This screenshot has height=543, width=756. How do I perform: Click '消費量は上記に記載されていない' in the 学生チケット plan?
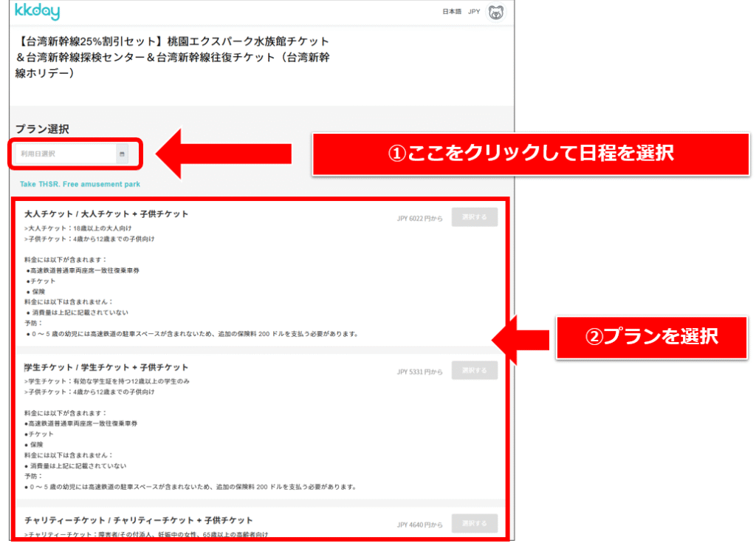[76, 465]
